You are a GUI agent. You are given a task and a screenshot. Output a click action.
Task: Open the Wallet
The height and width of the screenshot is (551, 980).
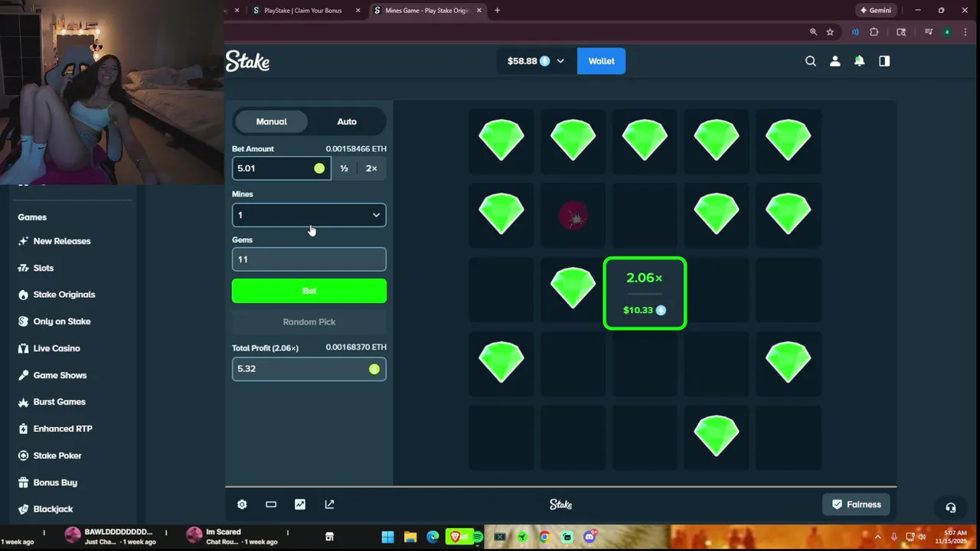[601, 61]
